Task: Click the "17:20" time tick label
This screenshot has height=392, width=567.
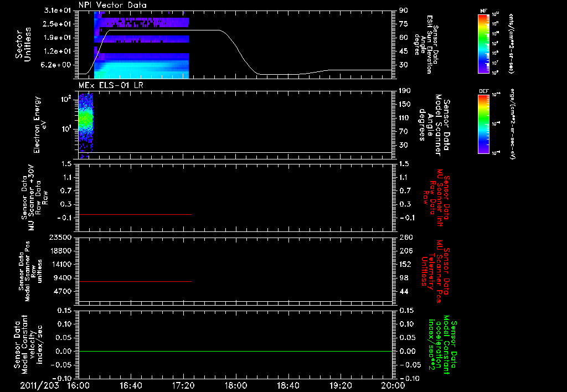Action: pos(183,385)
